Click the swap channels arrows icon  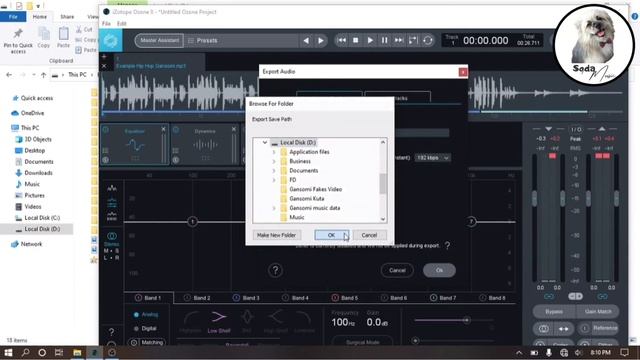click(564, 329)
